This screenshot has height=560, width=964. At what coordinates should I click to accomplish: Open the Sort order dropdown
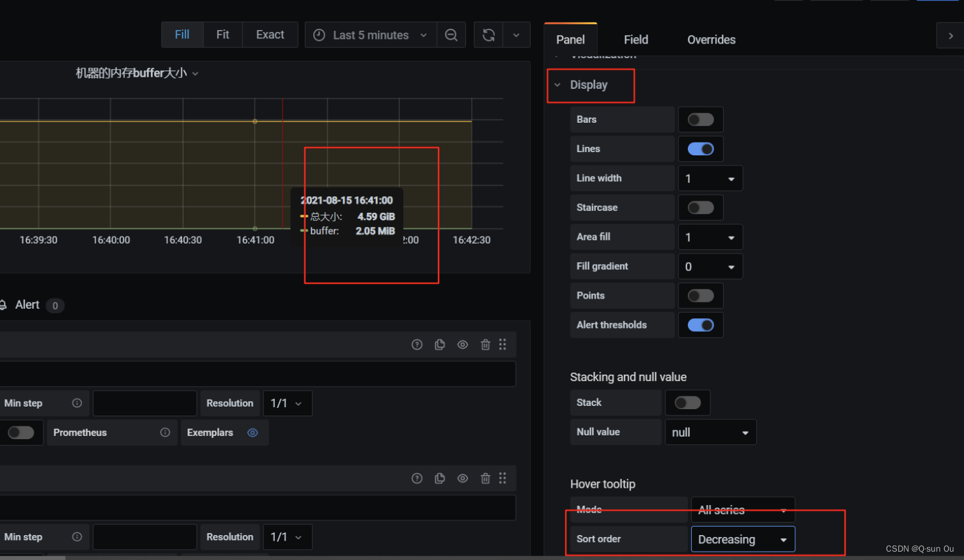(x=743, y=539)
